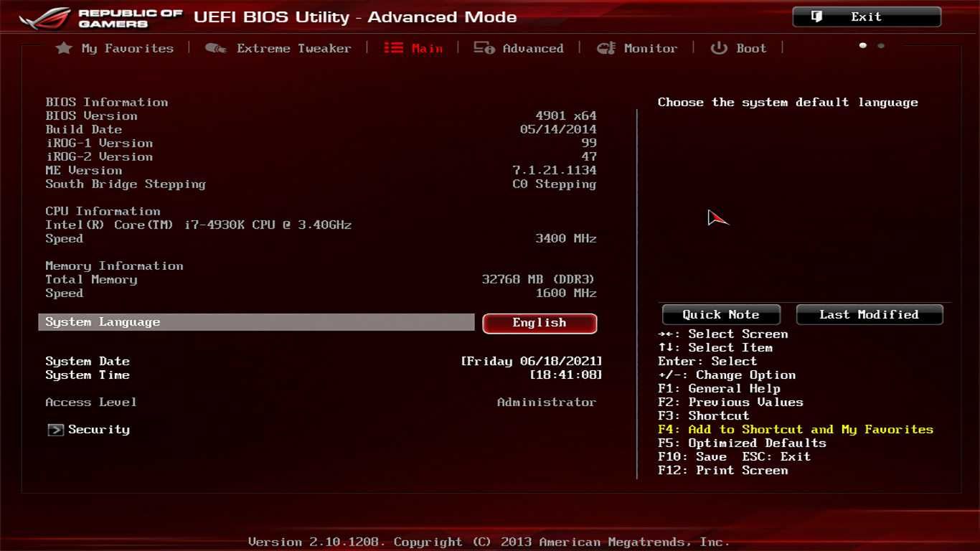
Task: Select the System Language row
Action: click(256, 322)
